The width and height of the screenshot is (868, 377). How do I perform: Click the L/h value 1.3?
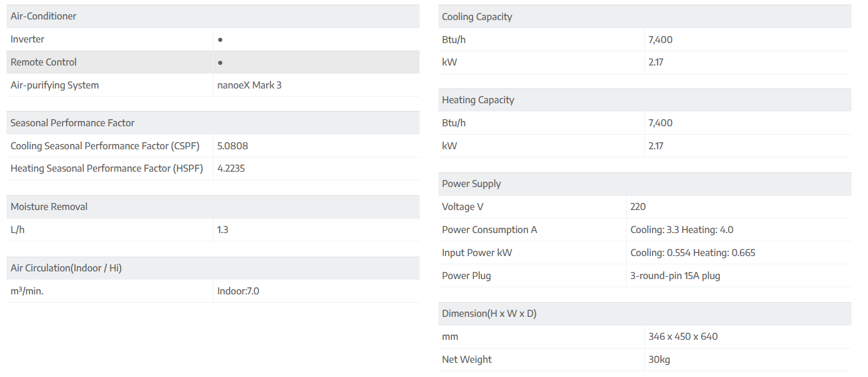222,230
